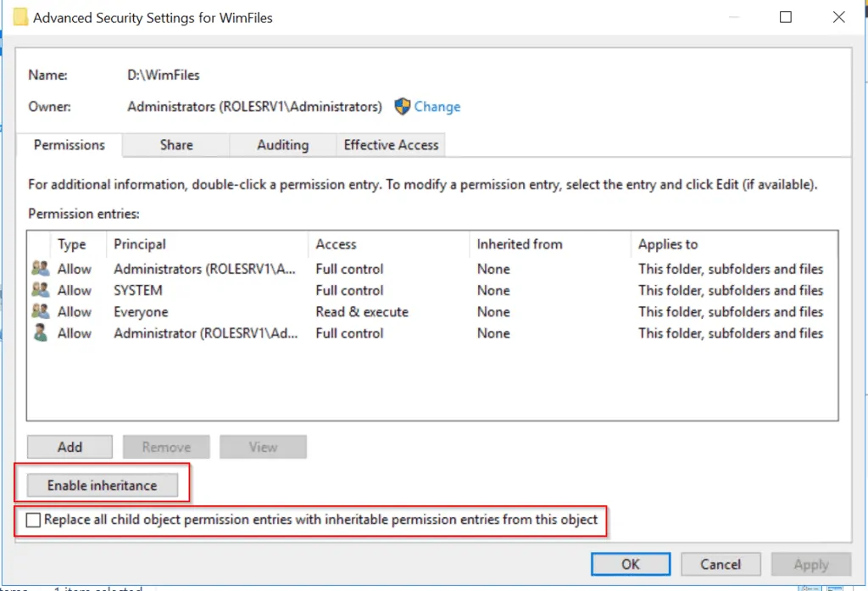Click the group icon next to Everyone
868x591 pixels.
pyautogui.click(x=37, y=311)
